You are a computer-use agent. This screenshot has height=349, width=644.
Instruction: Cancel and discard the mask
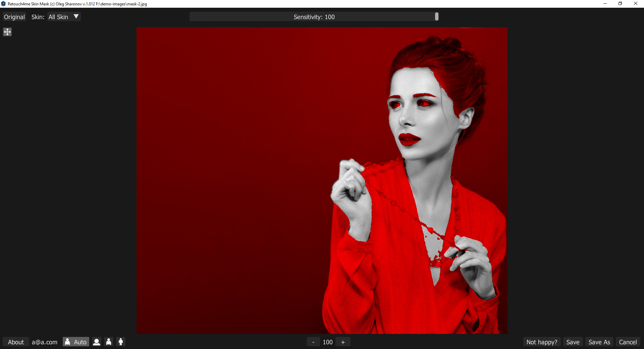pos(628,342)
